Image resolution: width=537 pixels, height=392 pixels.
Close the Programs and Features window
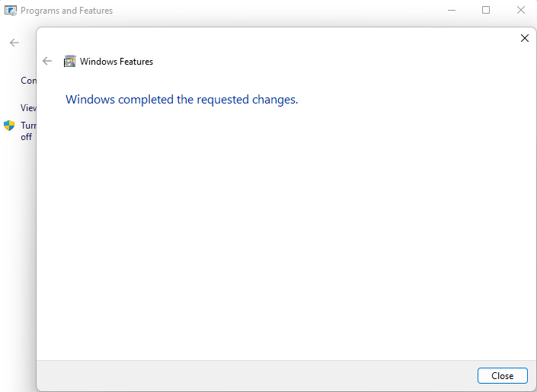[x=521, y=11]
